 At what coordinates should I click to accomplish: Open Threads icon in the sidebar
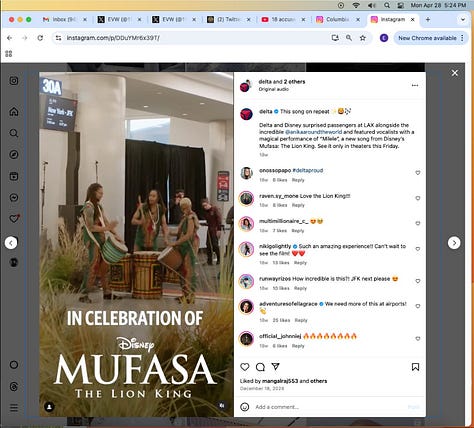coord(14,387)
